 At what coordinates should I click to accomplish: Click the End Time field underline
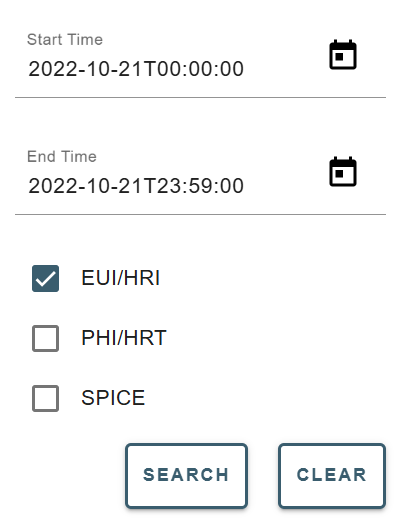pyautogui.click(x=200, y=215)
